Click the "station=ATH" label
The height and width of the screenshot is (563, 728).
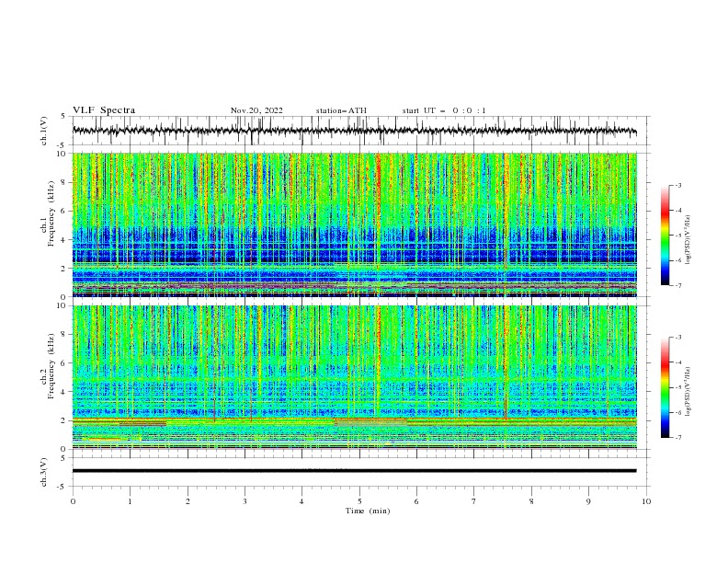[x=341, y=110]
